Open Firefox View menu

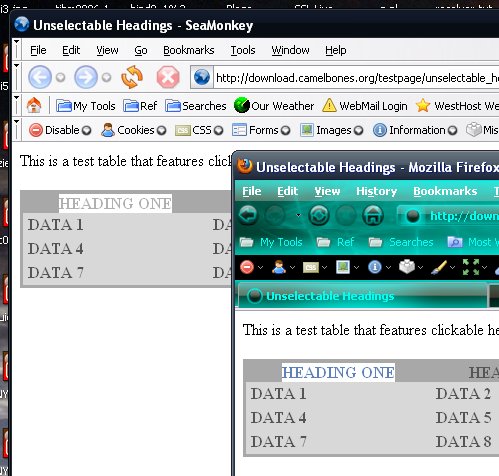point(327,191)
